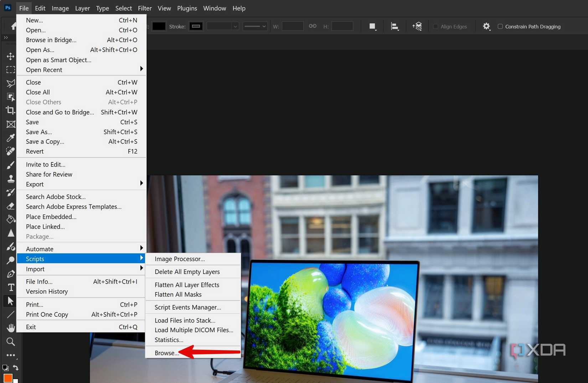
Task: Select the Eyedropper tool
Action: click(x=10, y=138)
